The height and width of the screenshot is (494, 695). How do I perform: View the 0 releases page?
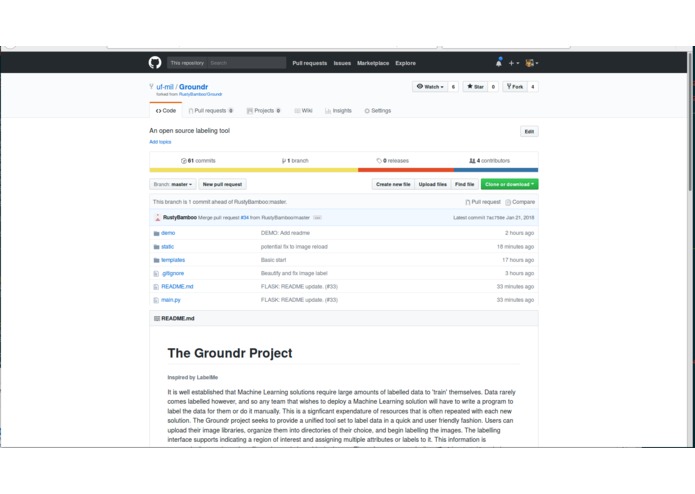[392, 161]
